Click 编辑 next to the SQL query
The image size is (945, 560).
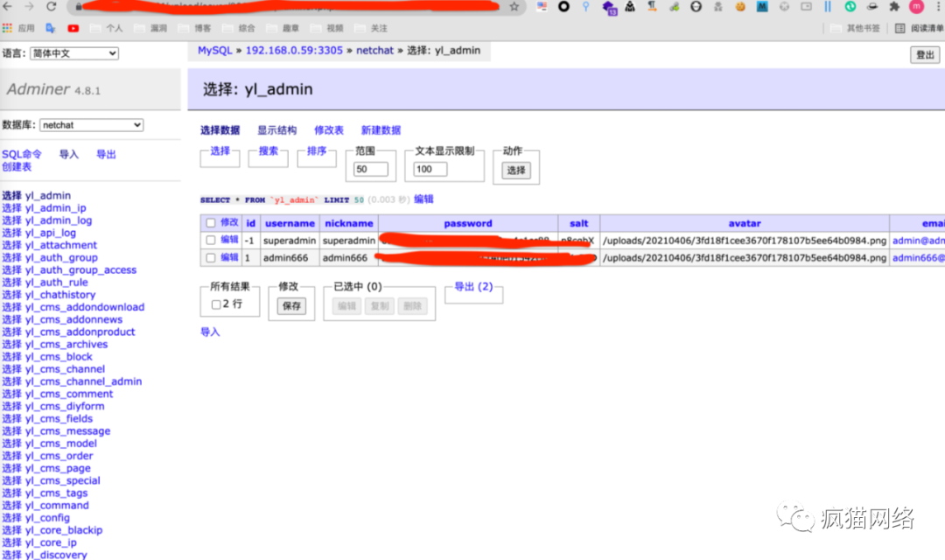tap(423, 199)
